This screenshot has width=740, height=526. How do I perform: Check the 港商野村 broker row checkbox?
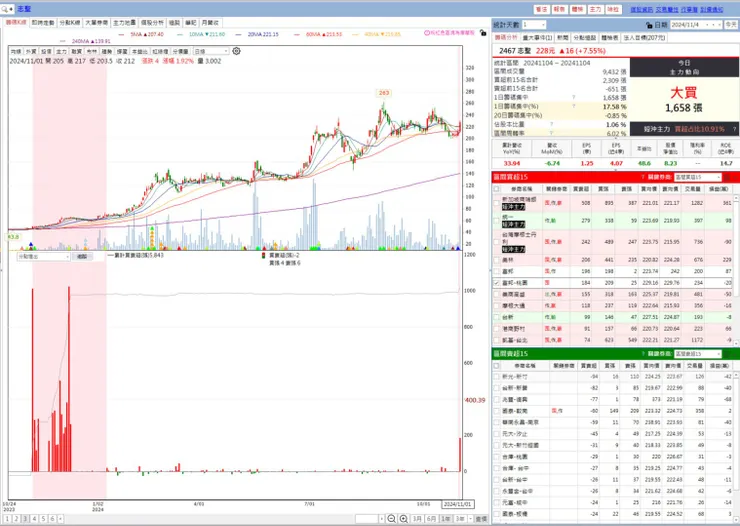point(496,329)
